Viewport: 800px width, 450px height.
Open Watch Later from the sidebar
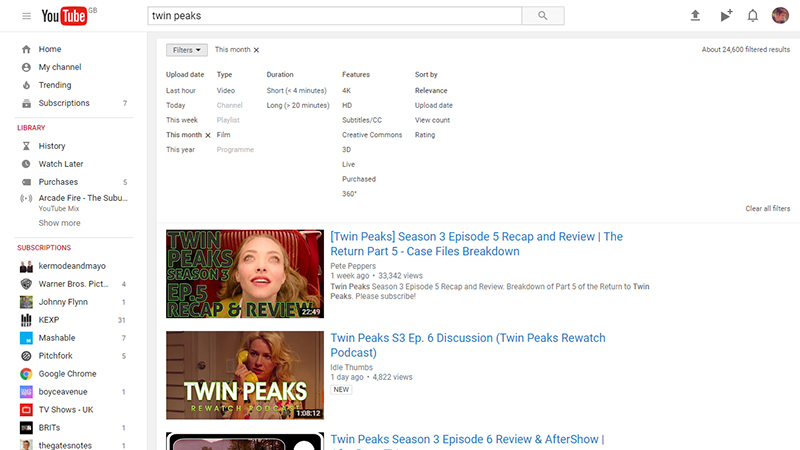click(x=61, y=164)
